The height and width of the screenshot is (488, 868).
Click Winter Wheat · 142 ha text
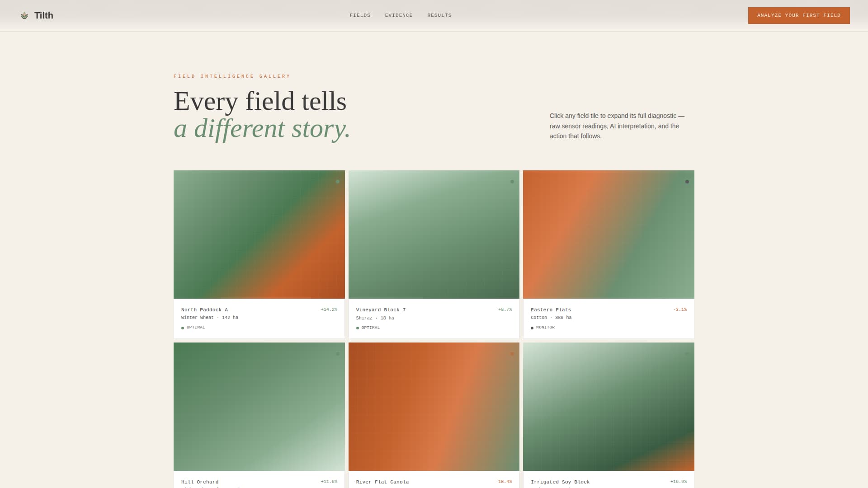tap(210, 318)
